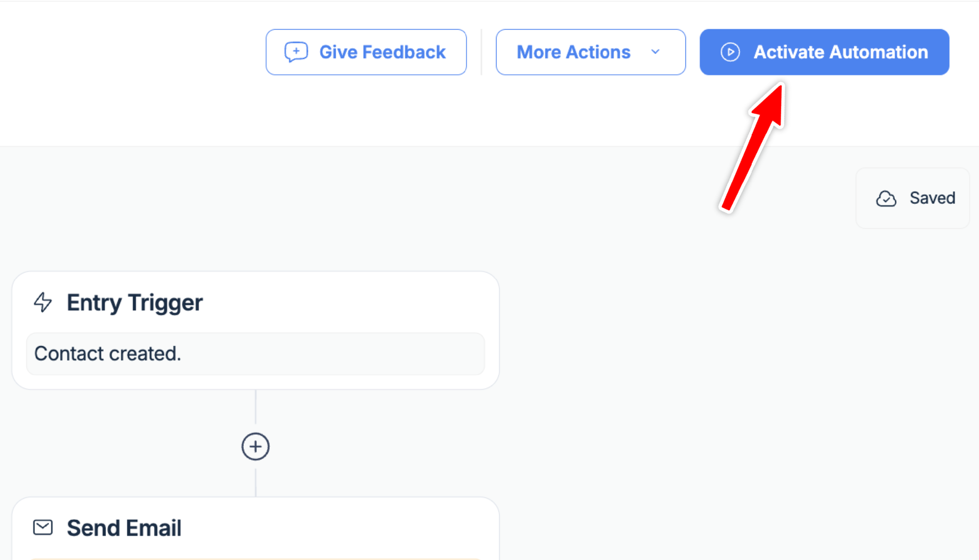Click the lightning bolt Entry Trigger icon
This screenshot has height=560, width=979.
(43, 302)
